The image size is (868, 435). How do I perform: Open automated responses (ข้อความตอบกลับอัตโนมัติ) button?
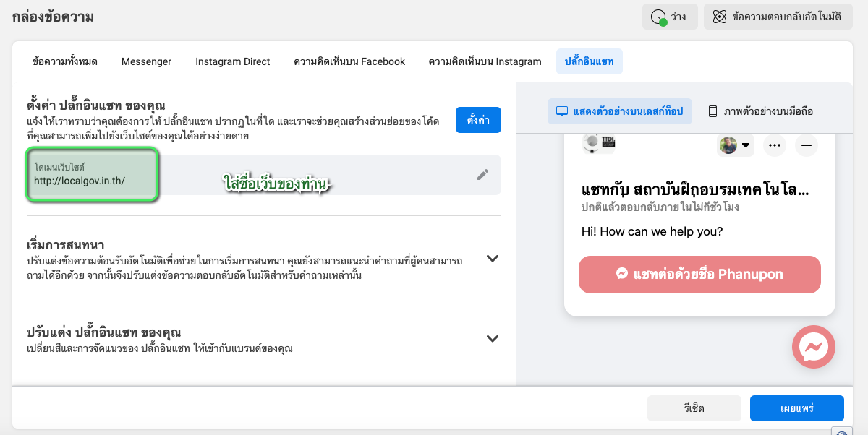[778, 17]
